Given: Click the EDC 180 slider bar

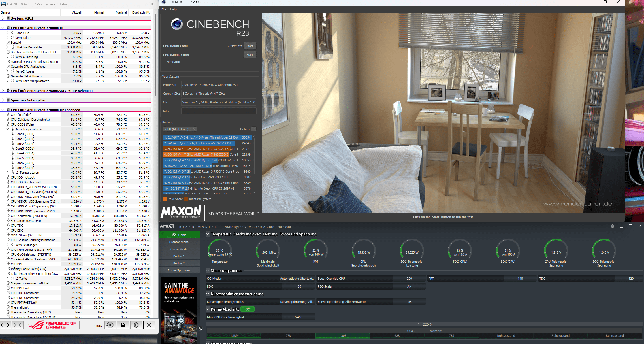Looking at the screenshot, I should 260,286.
